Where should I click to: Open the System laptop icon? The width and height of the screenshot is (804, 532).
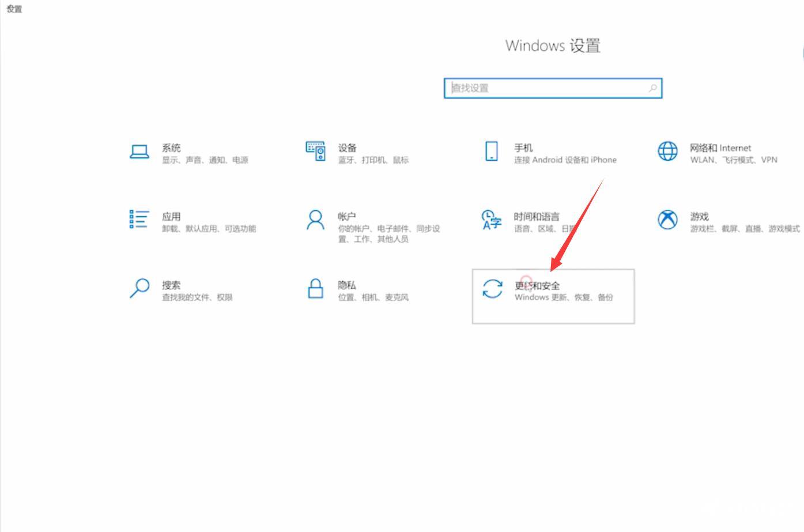point(139,152)
